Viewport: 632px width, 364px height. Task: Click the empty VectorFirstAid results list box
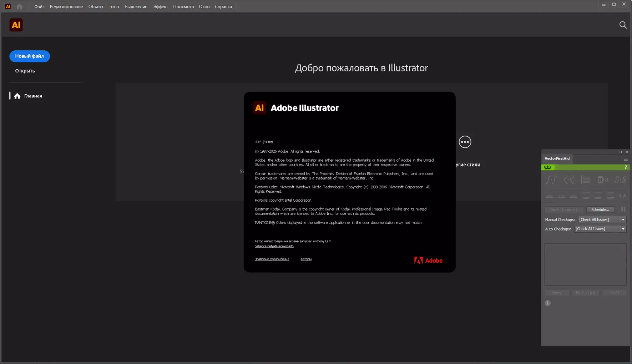(x=585, y=264)
